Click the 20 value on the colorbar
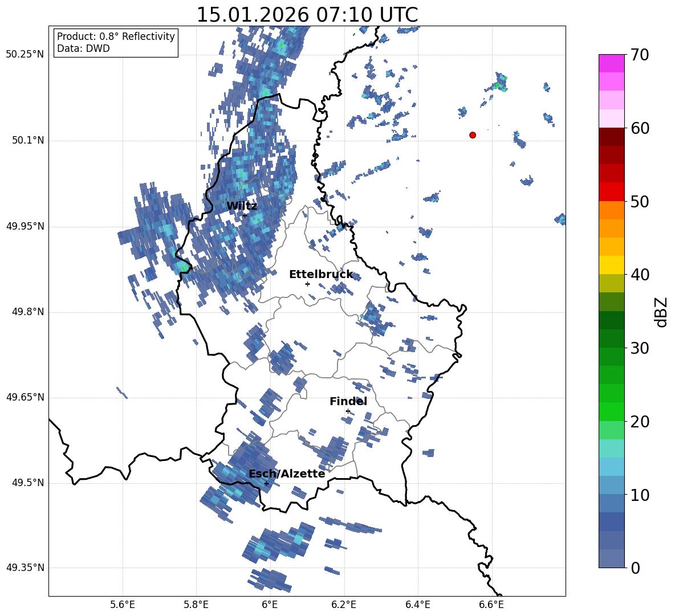The width and height of the screenshot is (675, 616). [x=639, y=422]
